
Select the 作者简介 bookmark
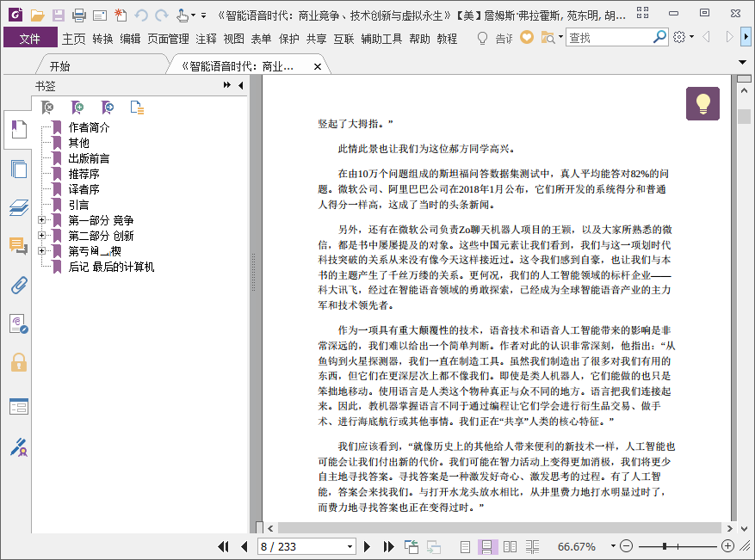pos(89,127)
